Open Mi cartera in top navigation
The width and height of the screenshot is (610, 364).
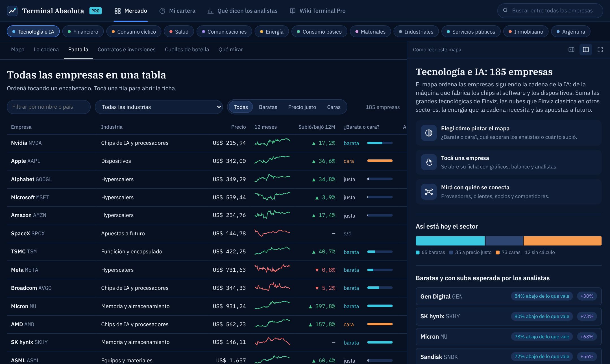(177, 11)
